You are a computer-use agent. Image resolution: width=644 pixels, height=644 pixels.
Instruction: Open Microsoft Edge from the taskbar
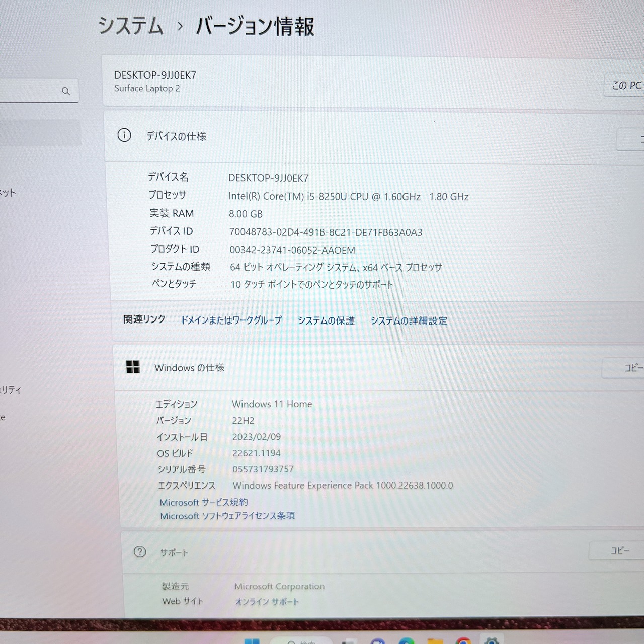[x=407, y=640]
